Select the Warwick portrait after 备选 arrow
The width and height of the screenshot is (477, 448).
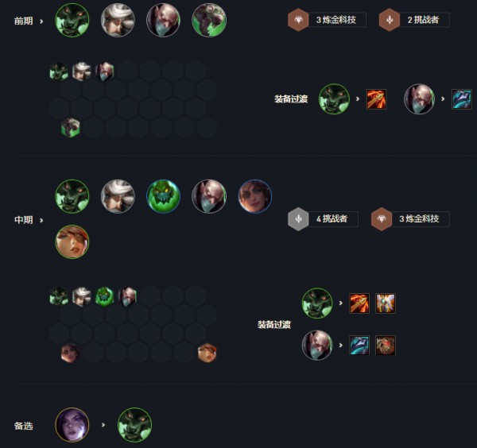coord(135,425)
